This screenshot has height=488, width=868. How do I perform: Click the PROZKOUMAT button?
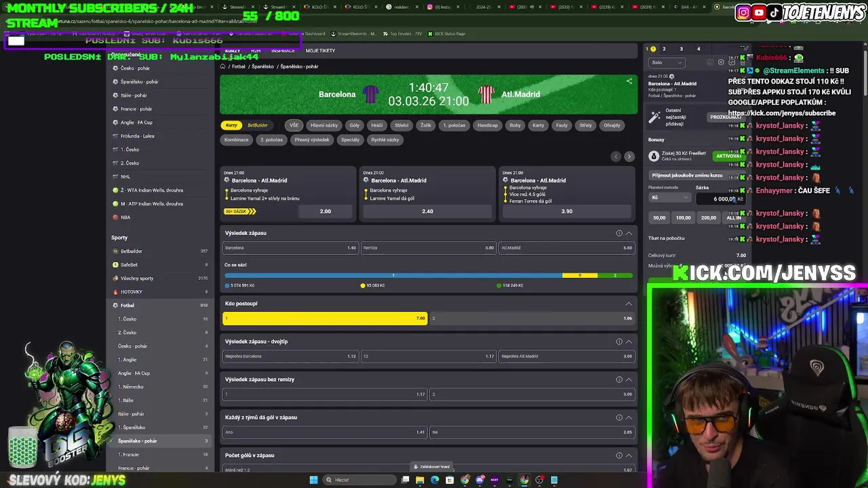click(725, 117)
